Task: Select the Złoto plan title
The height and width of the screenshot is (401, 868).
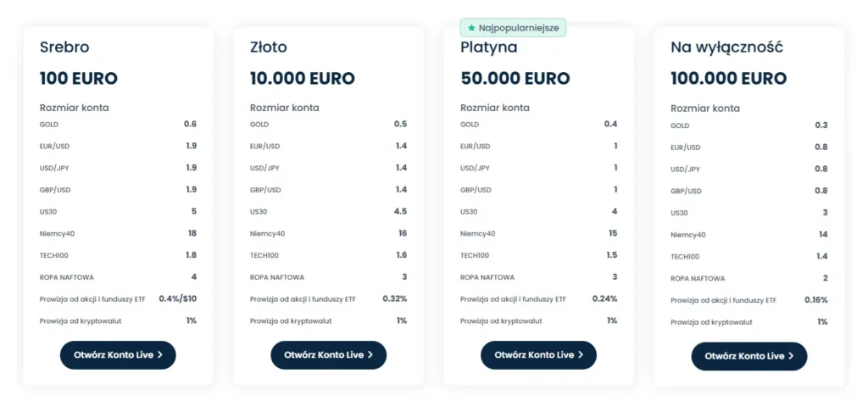Action: (x=270, y=47)
